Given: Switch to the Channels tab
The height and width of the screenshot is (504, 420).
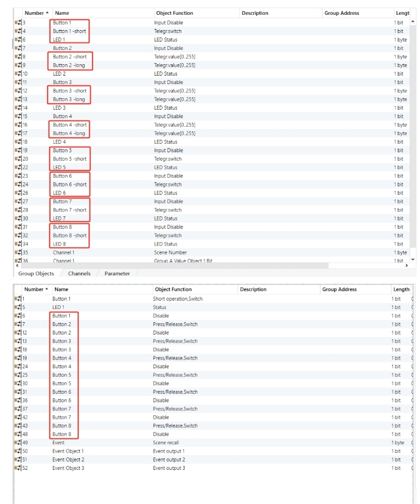Looking at the screenshot, I should pyautogui.click(x=79, y=273).
